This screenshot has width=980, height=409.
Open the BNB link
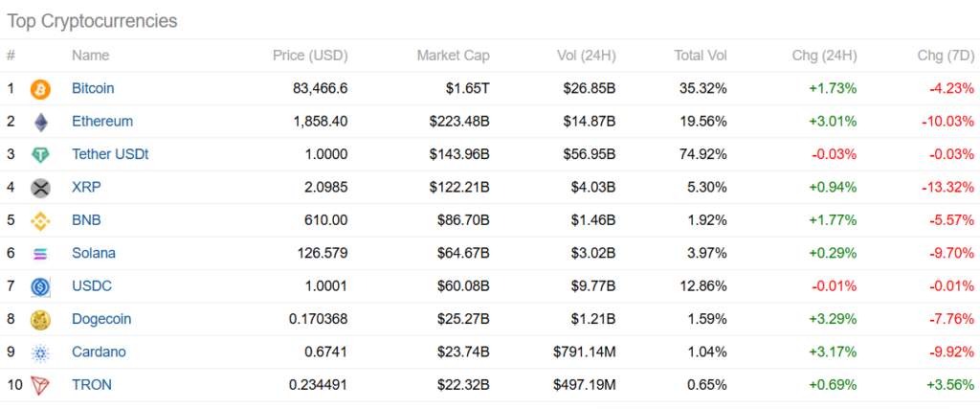[x=86, y=220]
